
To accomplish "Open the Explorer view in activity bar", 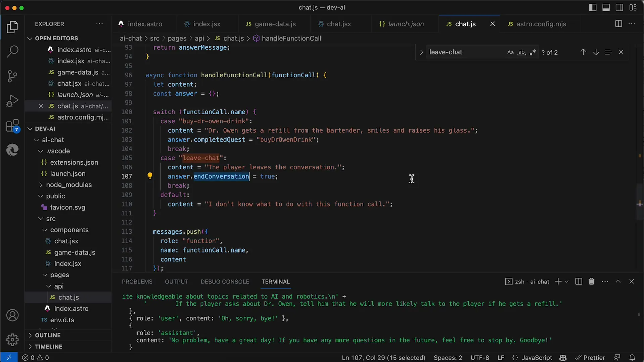I will tap(12, 27).
